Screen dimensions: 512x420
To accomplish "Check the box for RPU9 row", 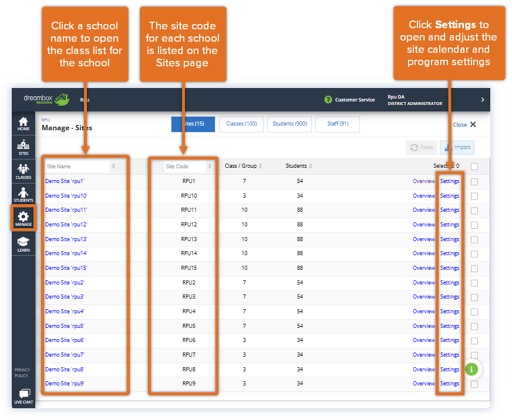I will [474, 384].
